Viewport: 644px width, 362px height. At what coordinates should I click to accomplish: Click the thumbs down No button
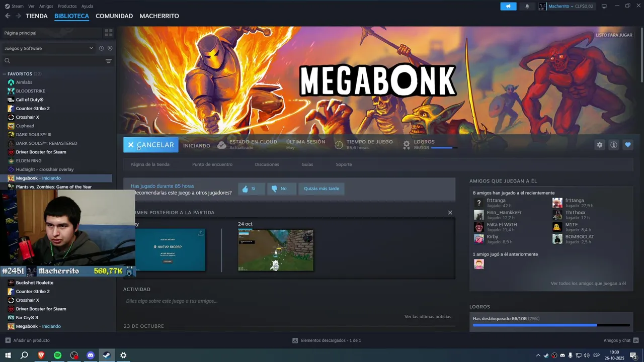tap(282, 189)
